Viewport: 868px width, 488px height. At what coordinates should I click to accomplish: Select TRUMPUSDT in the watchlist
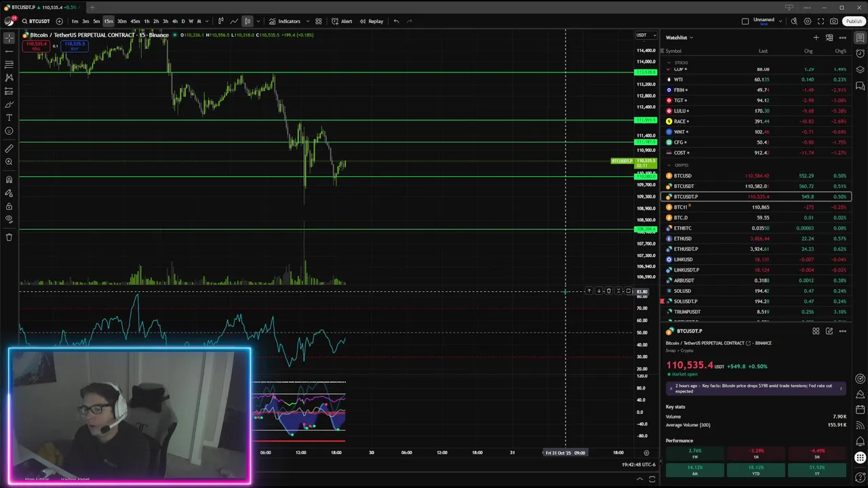(755, 312)
